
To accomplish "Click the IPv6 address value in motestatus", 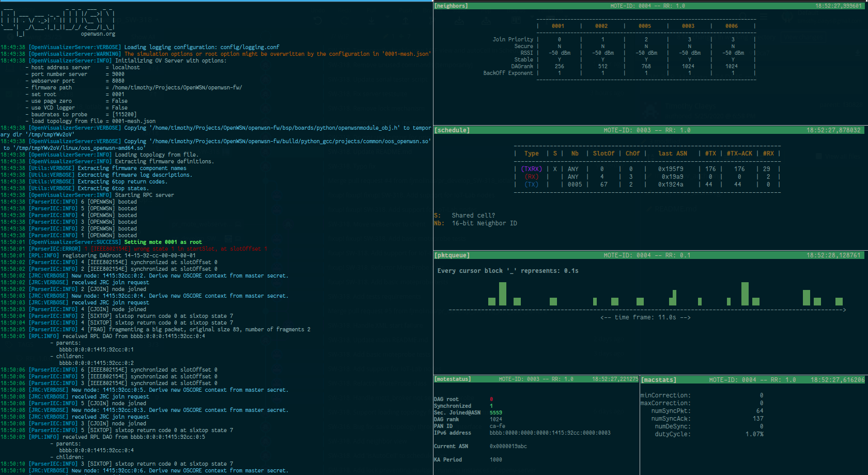I will [x=550, y=433].
